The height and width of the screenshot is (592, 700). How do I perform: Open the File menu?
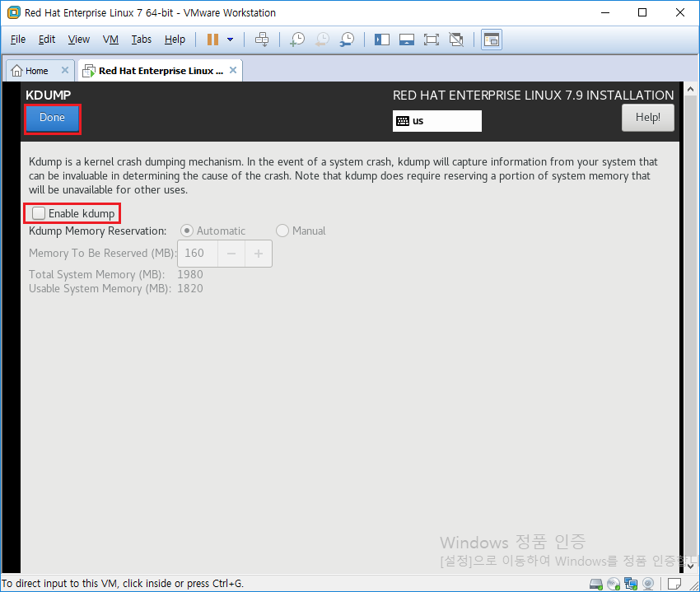pos(18,40)
